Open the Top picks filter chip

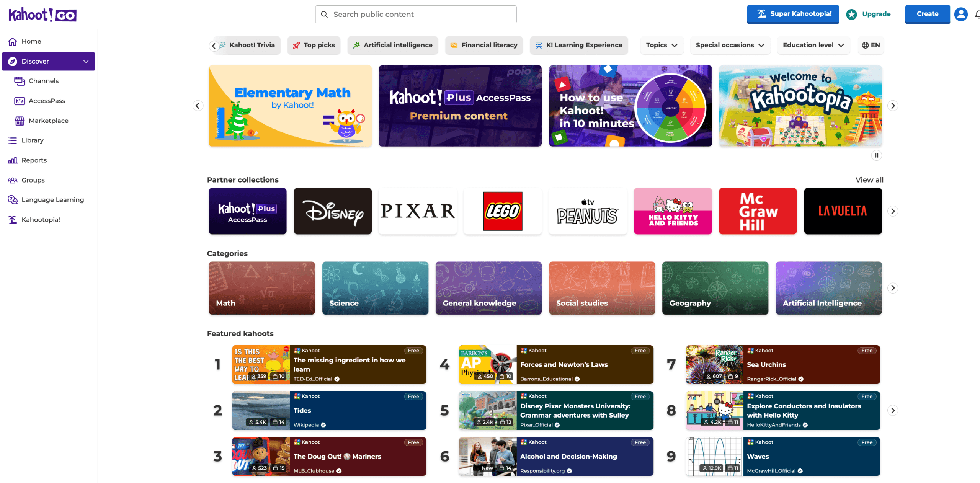314,45
